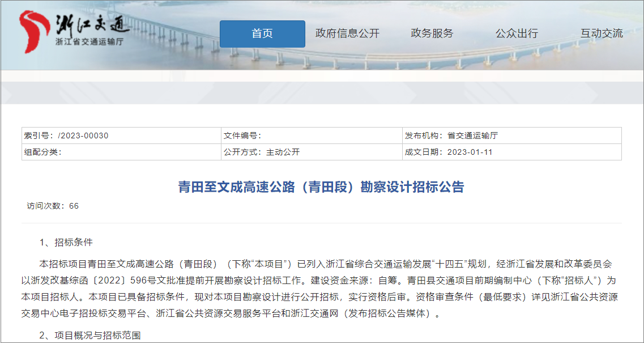Click the 索引号 /2023-00030 cell
Viewport: 644px width, 343px height.
coord(121,136)
